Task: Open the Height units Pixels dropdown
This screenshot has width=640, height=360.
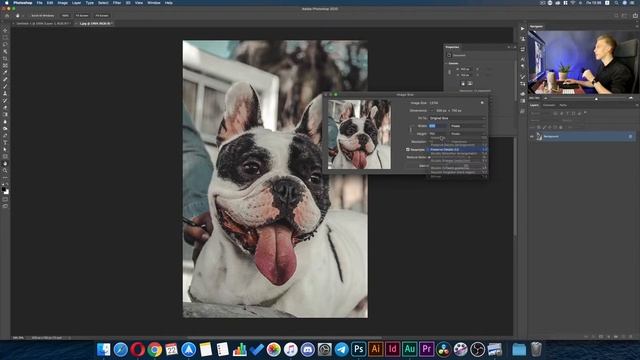Action: tap(468, 133)
